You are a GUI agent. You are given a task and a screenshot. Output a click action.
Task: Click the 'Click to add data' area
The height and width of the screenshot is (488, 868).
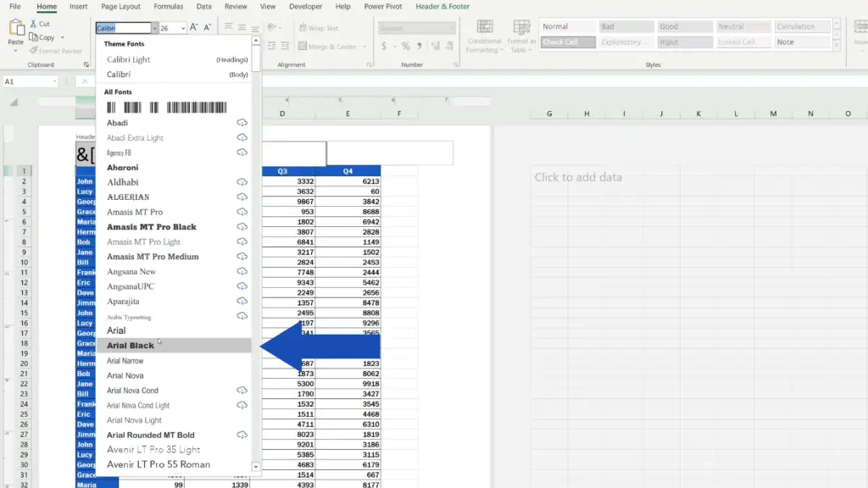coord(578,177)
